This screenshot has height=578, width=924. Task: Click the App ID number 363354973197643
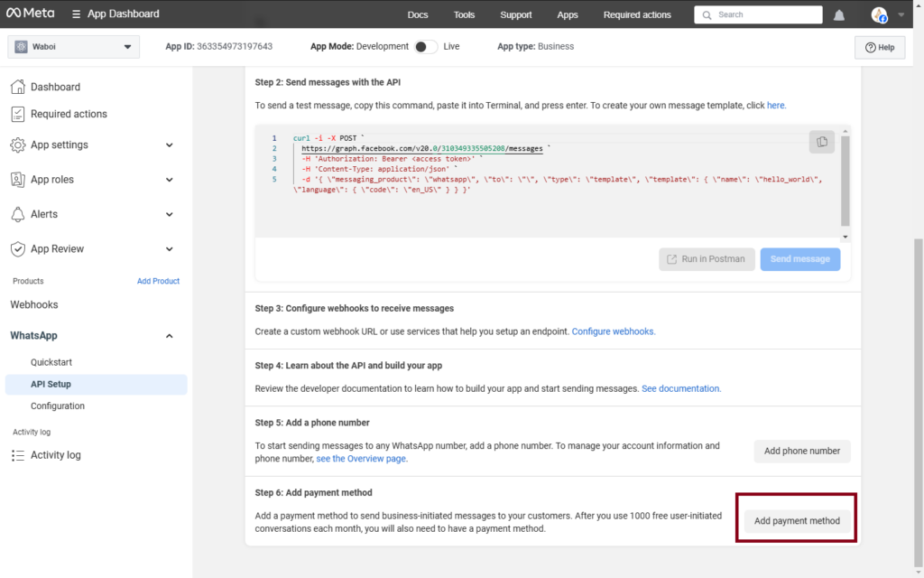point(235,47)
